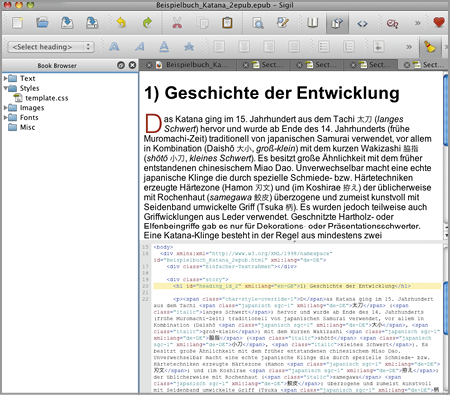Click the red heart Donate icon
The image size is (450, 395).
pos(439,23)
